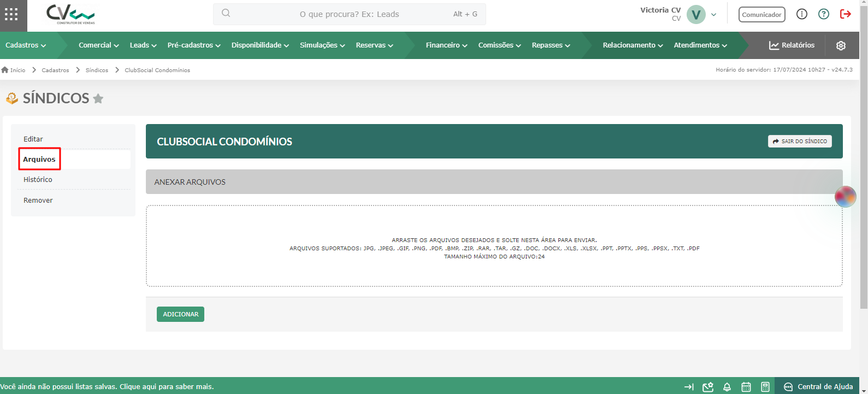868x394 pixels.
Task: Expand the Relacionamento menu
Action: click(633, 45)
